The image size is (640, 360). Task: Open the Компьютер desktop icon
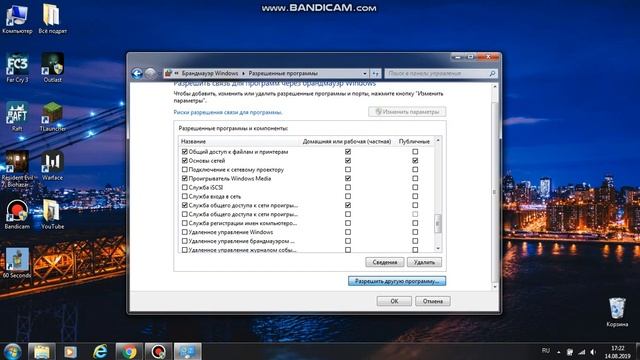pos(17,19)
